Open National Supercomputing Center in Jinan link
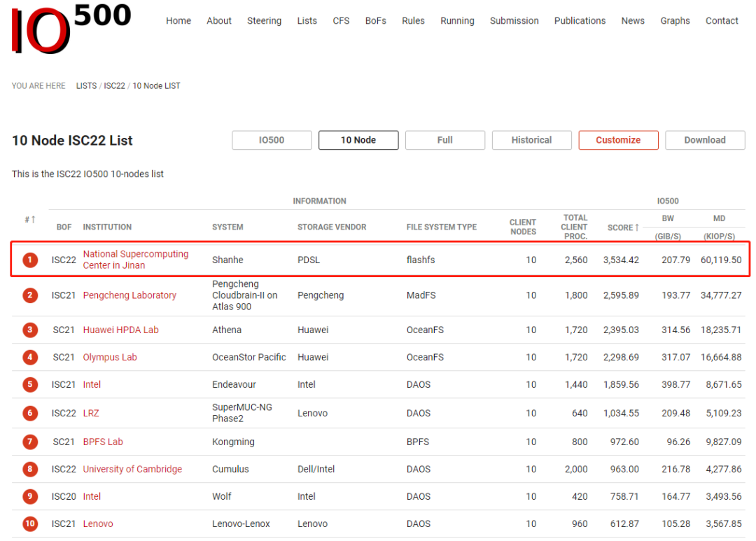This screenshot has width=756, height=541. point(136,260)
